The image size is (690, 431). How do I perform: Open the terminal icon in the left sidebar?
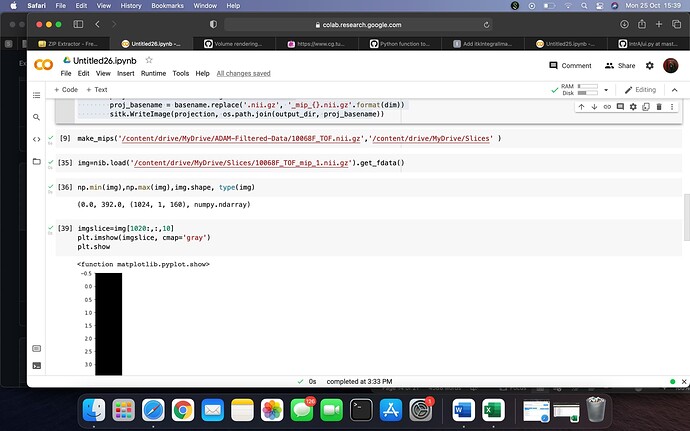(x=37, y=366)
